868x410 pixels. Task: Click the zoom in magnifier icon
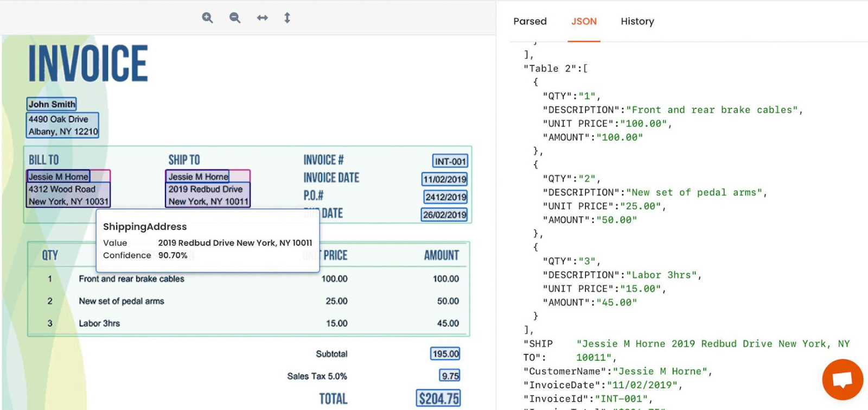(207, 18)
